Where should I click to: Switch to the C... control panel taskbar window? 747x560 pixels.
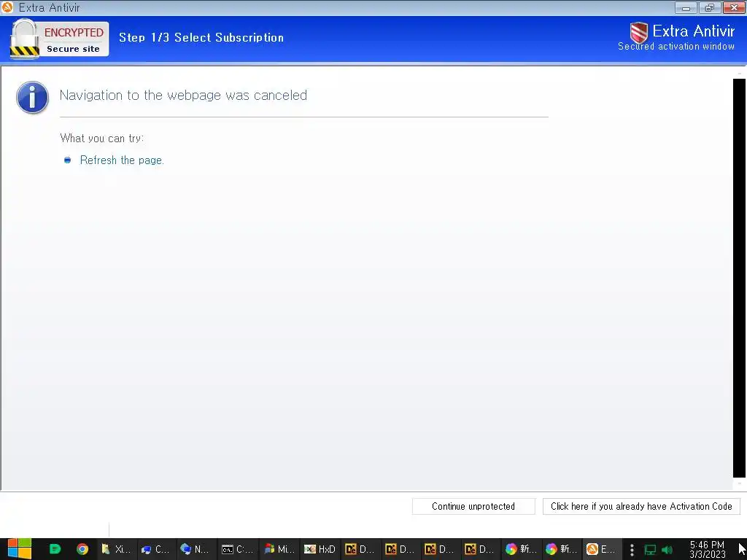156,549
